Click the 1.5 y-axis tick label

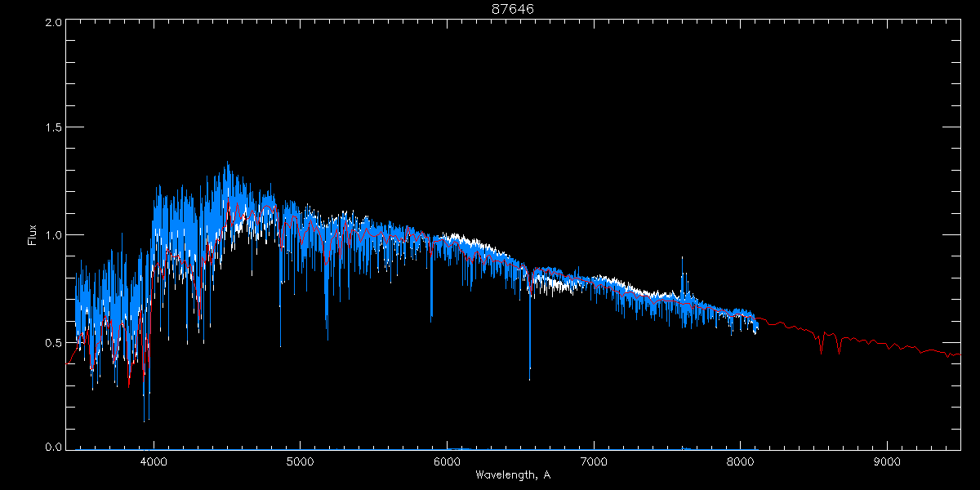(52, 128)
